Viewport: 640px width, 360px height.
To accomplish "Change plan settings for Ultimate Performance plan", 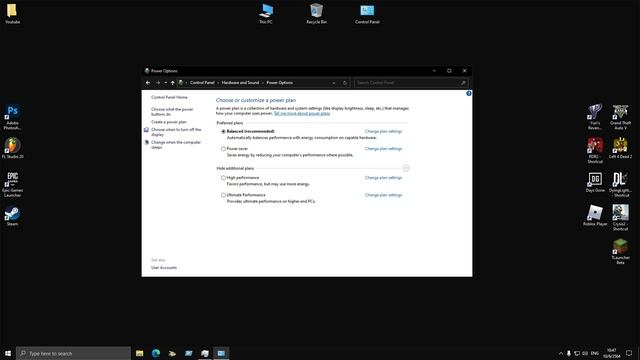I will [x=383, y=195].
